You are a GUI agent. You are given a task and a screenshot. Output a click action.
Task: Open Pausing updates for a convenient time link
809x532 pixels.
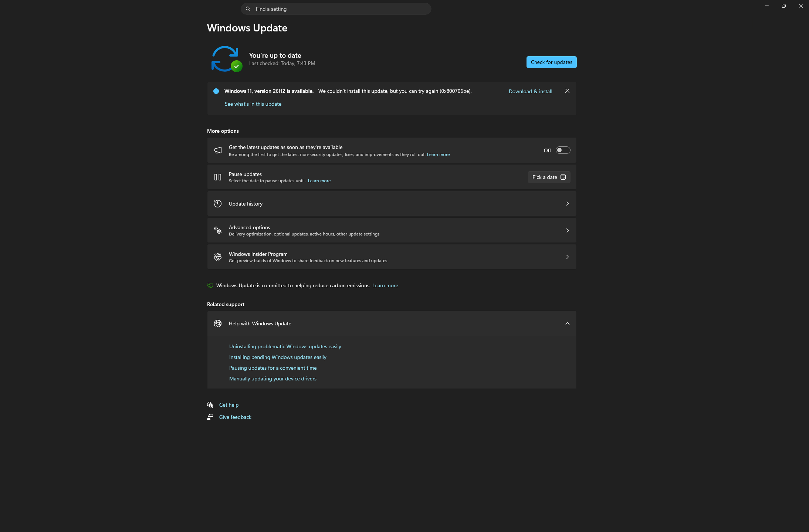coord(273,368)
